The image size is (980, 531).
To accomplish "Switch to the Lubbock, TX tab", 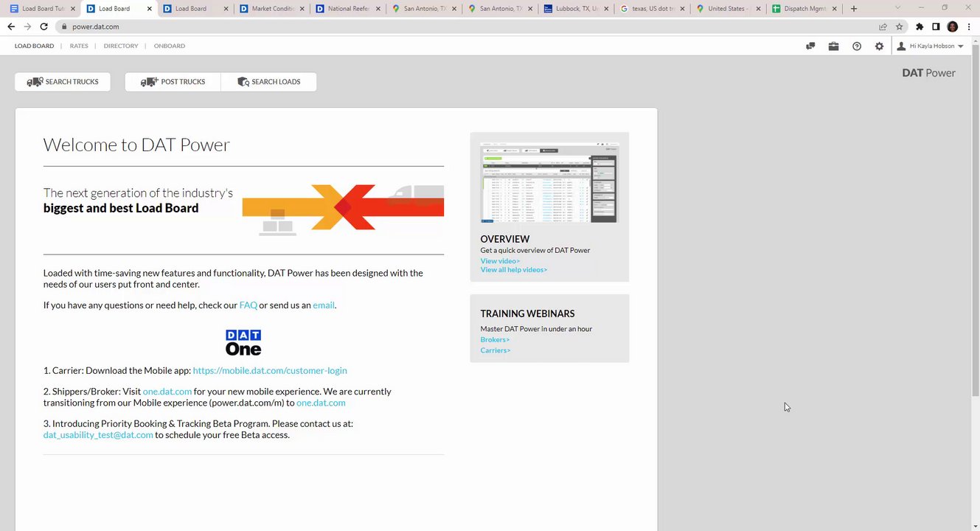I will (577, 9).
